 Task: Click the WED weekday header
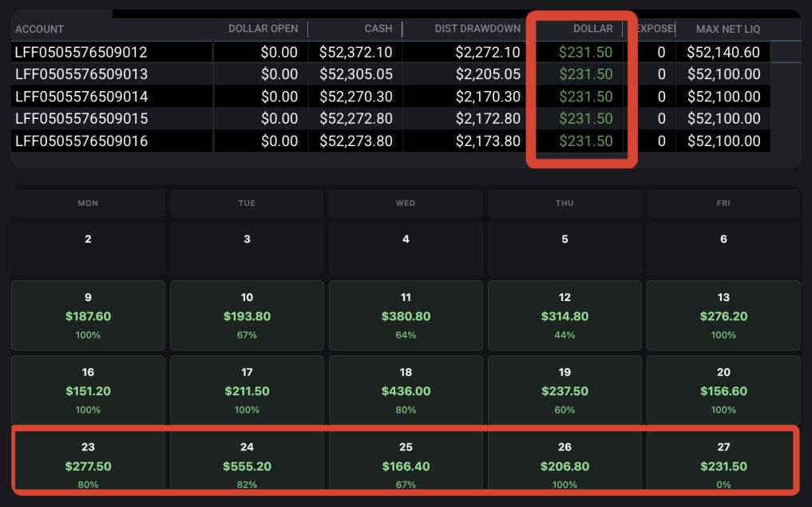(x=406, y=203)
